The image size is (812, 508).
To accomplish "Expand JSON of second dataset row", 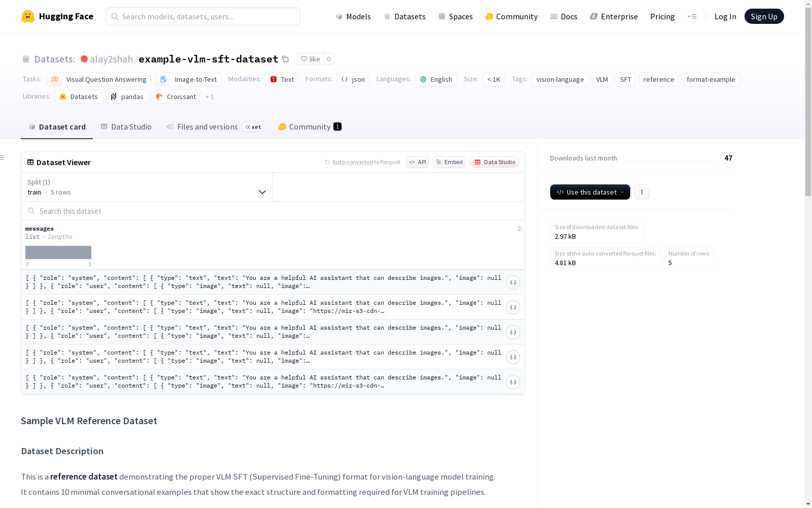I will 513,307.
